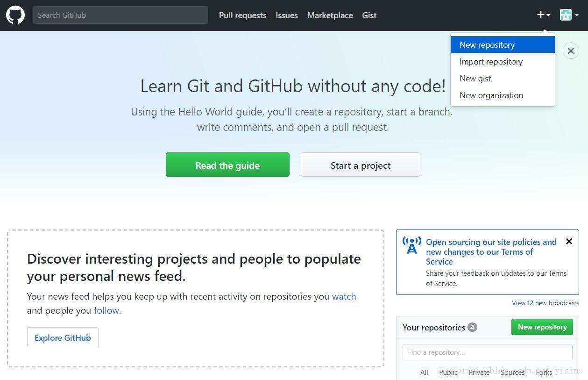Click the Your repositories heading
The image size is (588, 380).
(434, 327)
